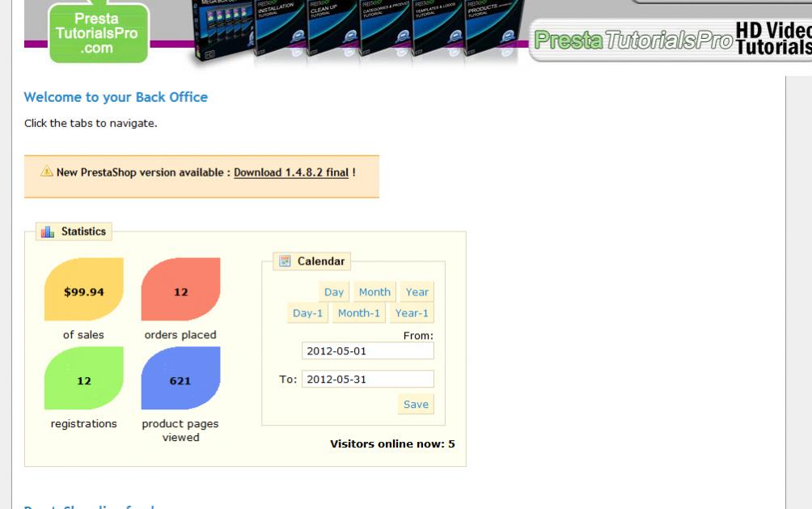Click the orders placed label

[x=180, y=335]
